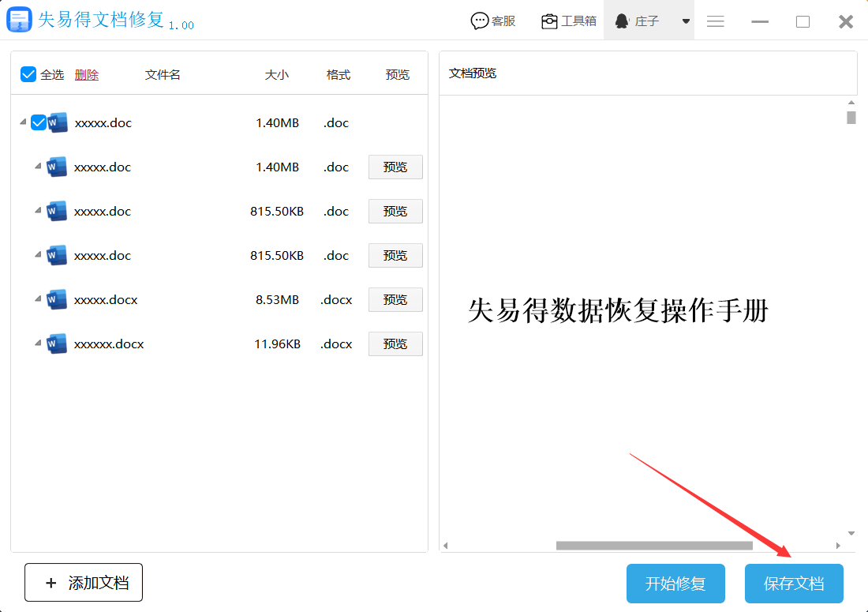This screenshot has height=612, width=868.
Task: Click the app logo in title bar
Action: point(19,20)
